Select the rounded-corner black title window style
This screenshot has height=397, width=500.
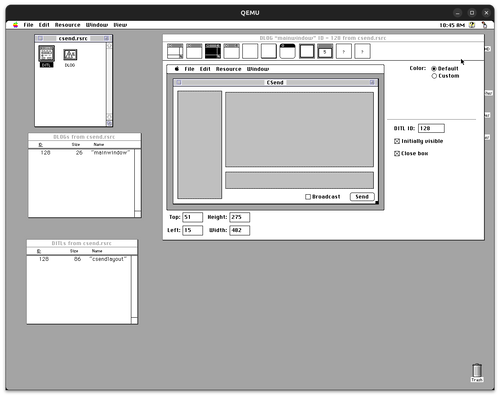[x=287, y=51]
